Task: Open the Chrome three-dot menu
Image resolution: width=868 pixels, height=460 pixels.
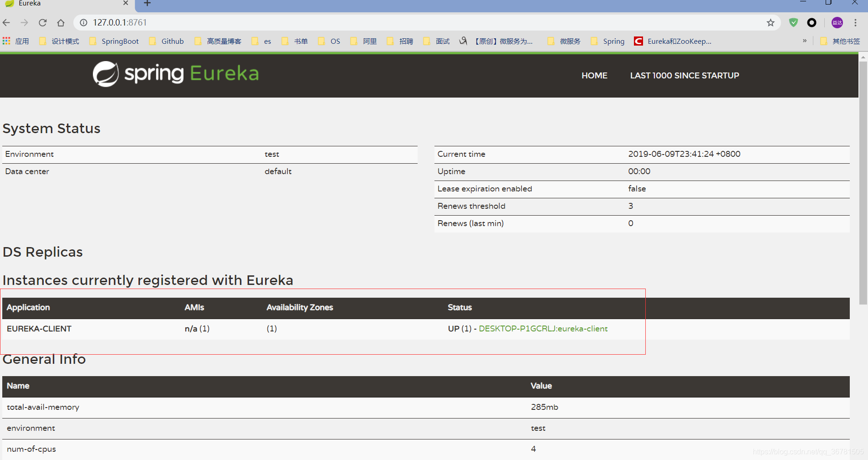Action: click(x=855, y=22)
